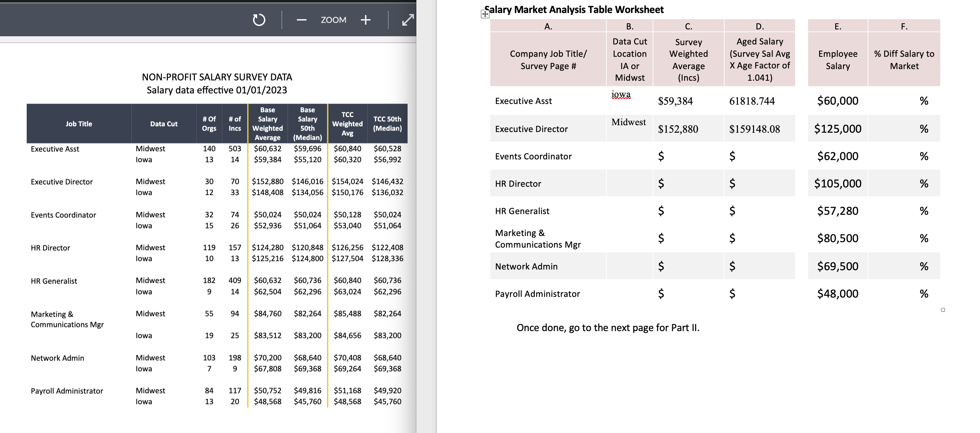Expand the viewer to fullscreen
The height and width of the screenshot is (433, 980).
pos(407,20)
